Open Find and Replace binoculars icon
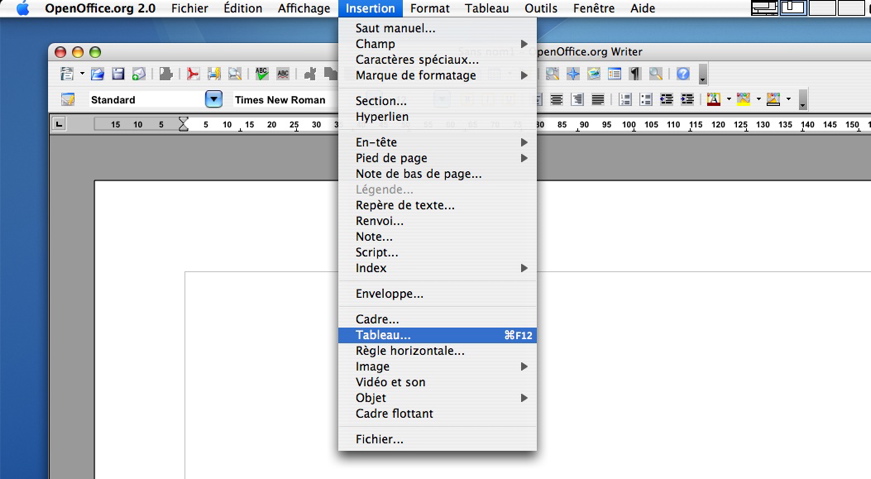 [x=552, y=73]
